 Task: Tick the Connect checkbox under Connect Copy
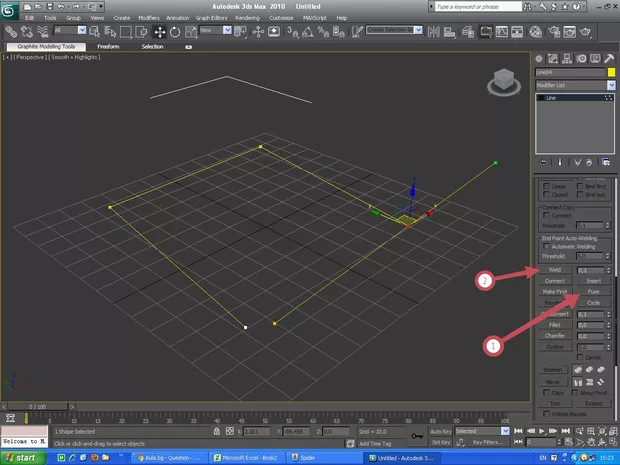546,216
